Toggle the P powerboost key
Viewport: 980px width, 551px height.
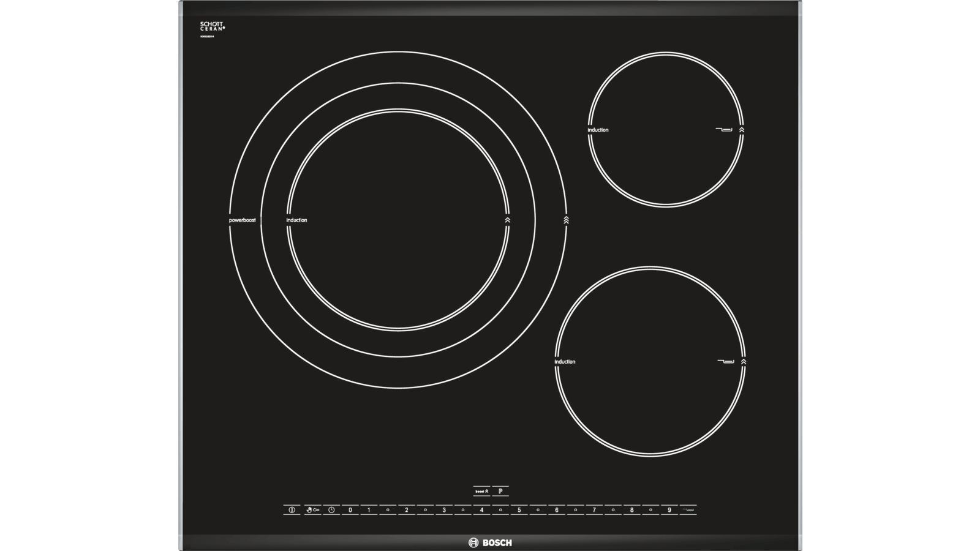click(500, 491)
